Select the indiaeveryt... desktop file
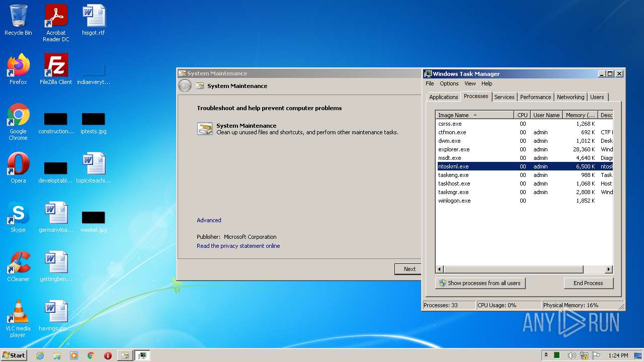This screenshot has width=644, height=362. 94,74
